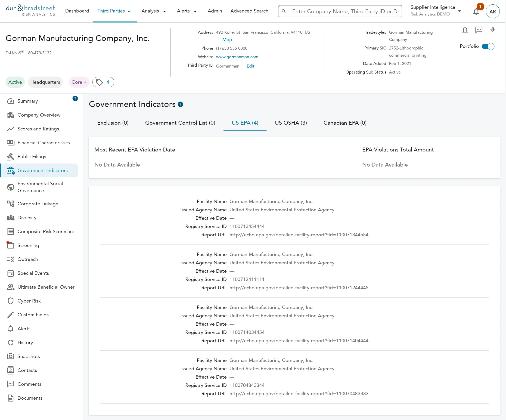Click the Map link under address

point(227,40)
